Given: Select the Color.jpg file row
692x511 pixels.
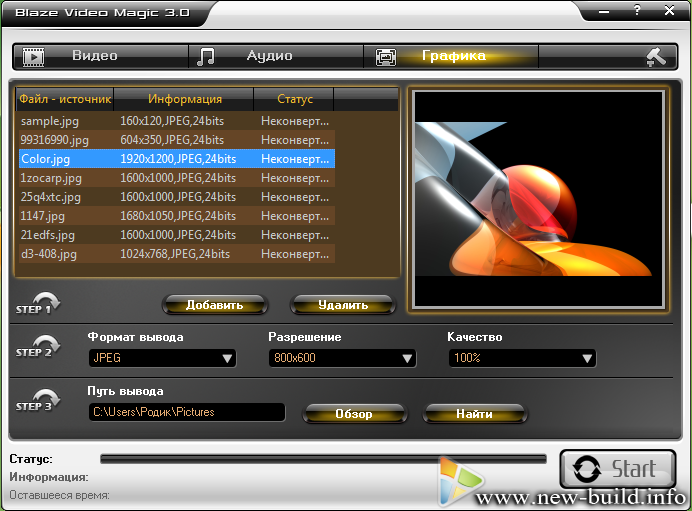Looking at the screenshot, I should tap(177, 159).
